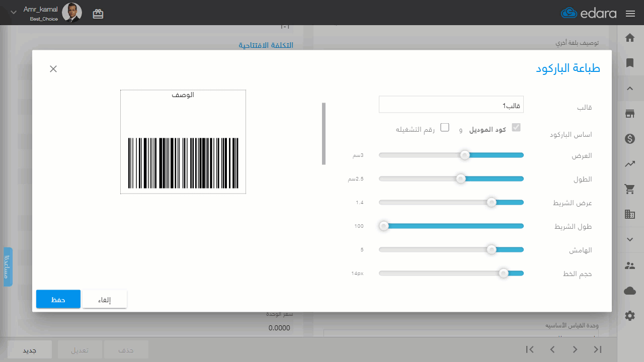
Task: Click the طول الشريط slider handle
Action: coord(384,226)
